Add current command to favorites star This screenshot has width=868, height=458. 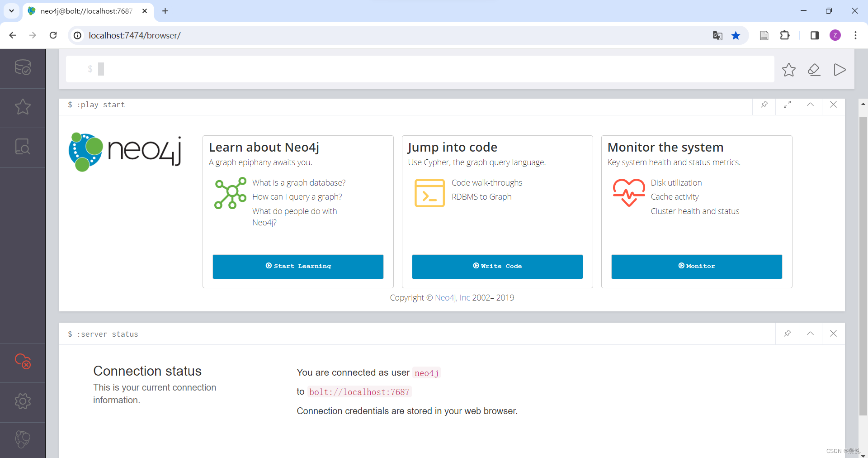click(x=789, y=70)
